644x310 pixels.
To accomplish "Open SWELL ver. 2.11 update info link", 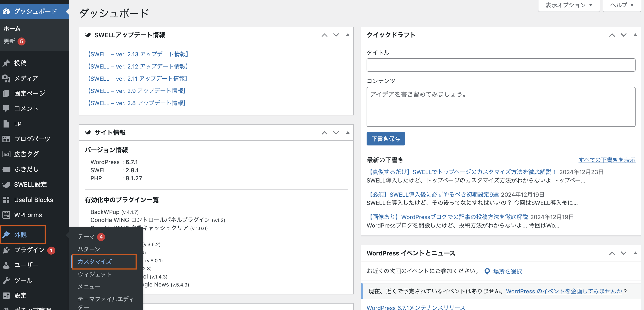I will coord(137,79).
